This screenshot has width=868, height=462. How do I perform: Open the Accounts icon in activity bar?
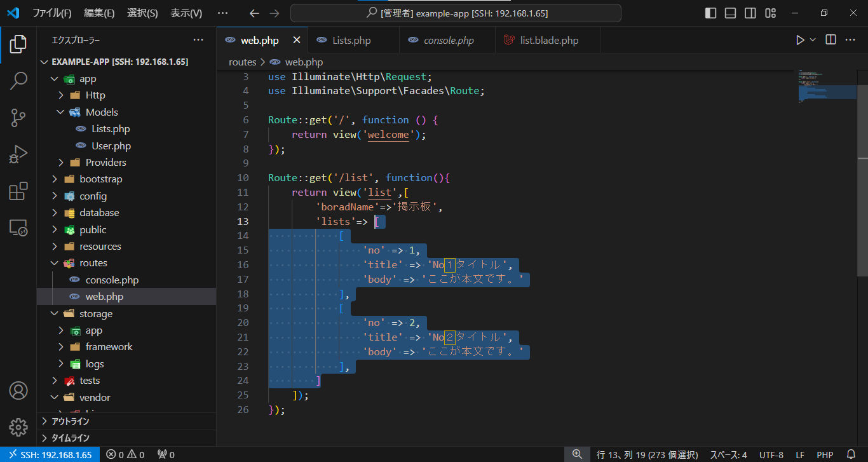click(18, 390)
